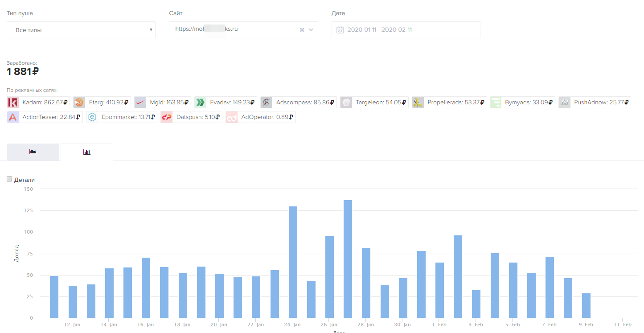Click the Epommarket hexagon logo icon

pyautogui.click(x=92, y=117)
